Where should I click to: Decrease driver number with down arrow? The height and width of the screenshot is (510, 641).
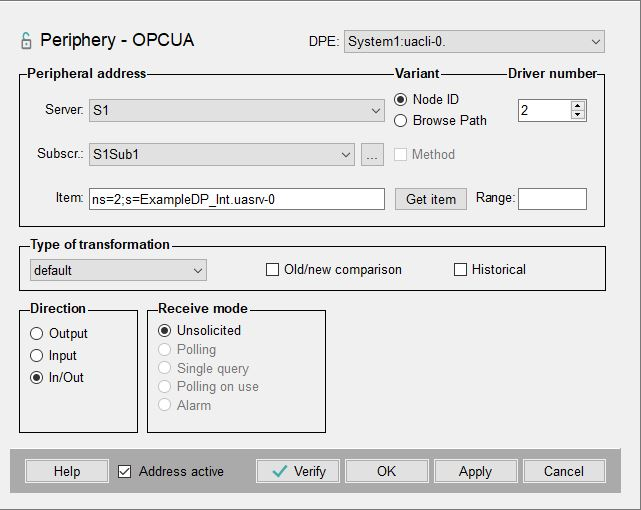(577, 115)
